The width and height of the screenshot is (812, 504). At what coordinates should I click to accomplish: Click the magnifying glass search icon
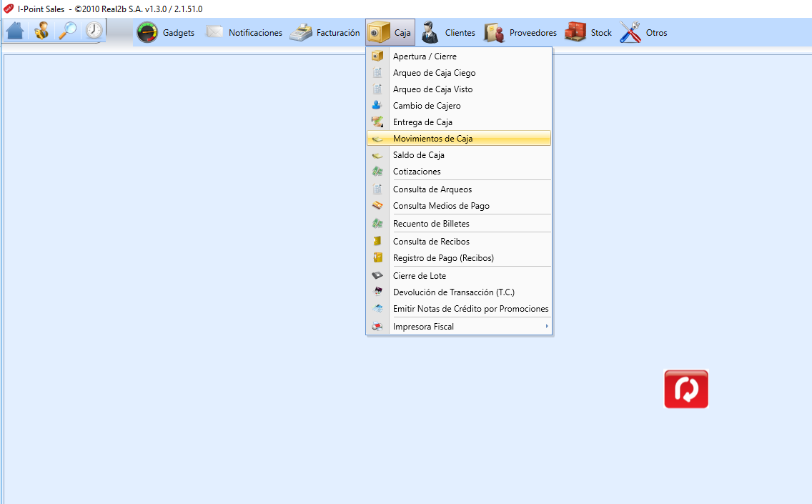tap(67, 31)
